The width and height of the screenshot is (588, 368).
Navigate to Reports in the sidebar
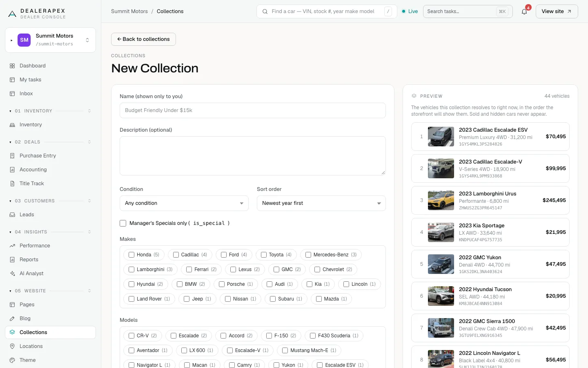(x=50, y=260)
